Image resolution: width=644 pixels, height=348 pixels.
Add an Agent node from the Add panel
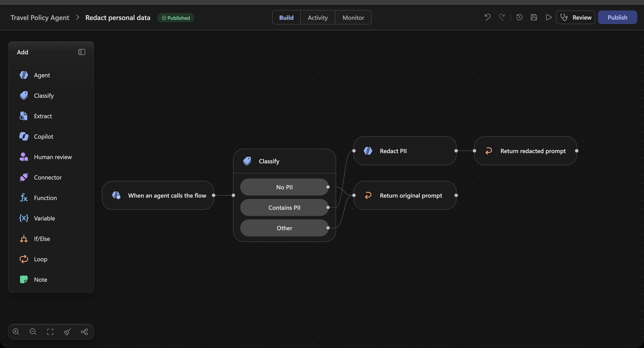[x=51, y=75]
